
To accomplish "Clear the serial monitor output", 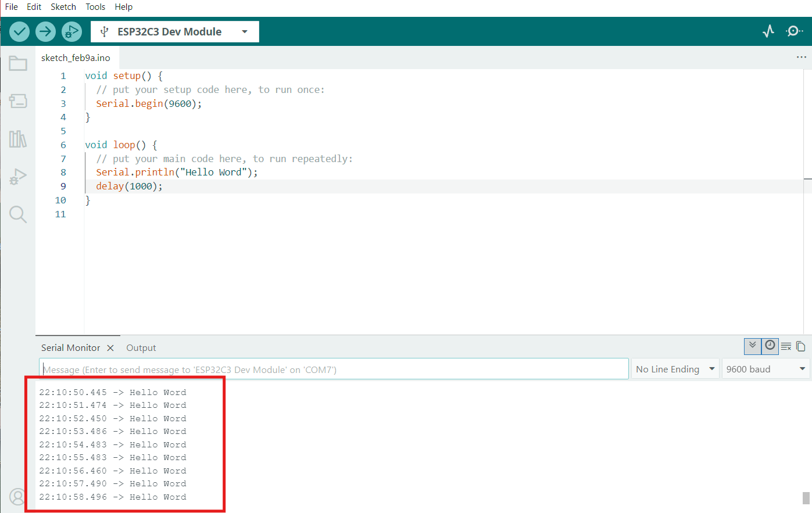I will click(786, 346).
